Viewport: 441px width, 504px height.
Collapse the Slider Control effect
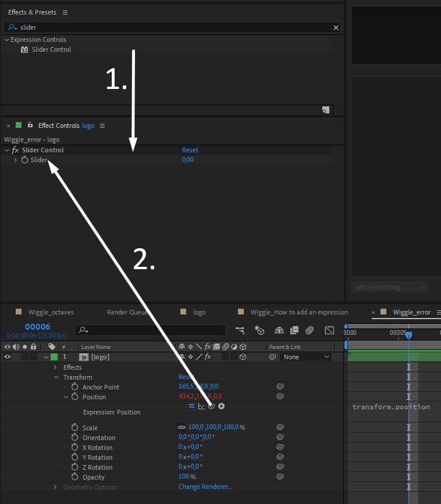pyautogui.click(x=6, y=150)
